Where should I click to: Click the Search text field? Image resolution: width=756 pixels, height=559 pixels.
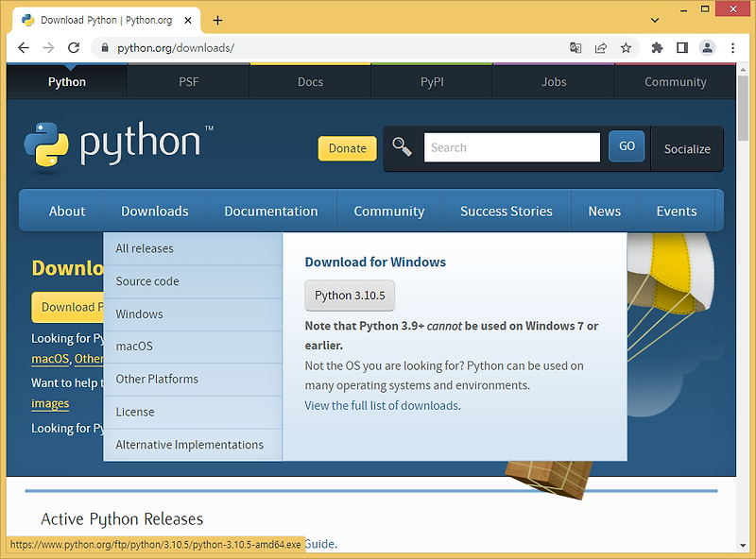[512, 147]
